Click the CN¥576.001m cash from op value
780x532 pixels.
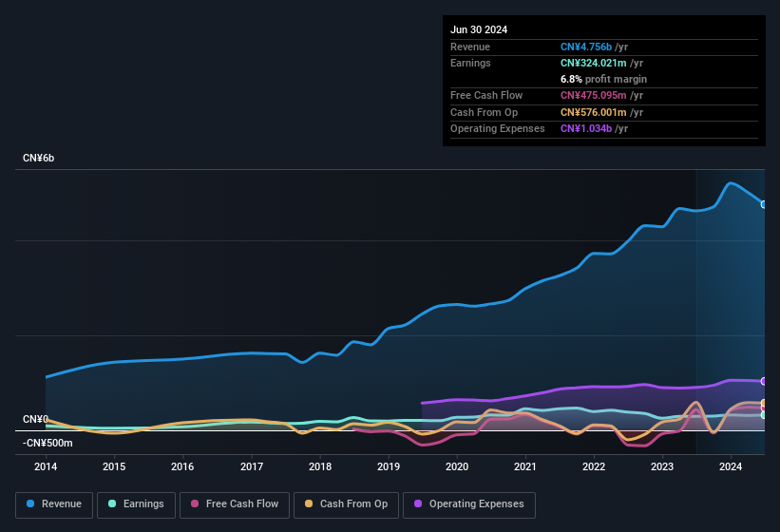point(594,112)
